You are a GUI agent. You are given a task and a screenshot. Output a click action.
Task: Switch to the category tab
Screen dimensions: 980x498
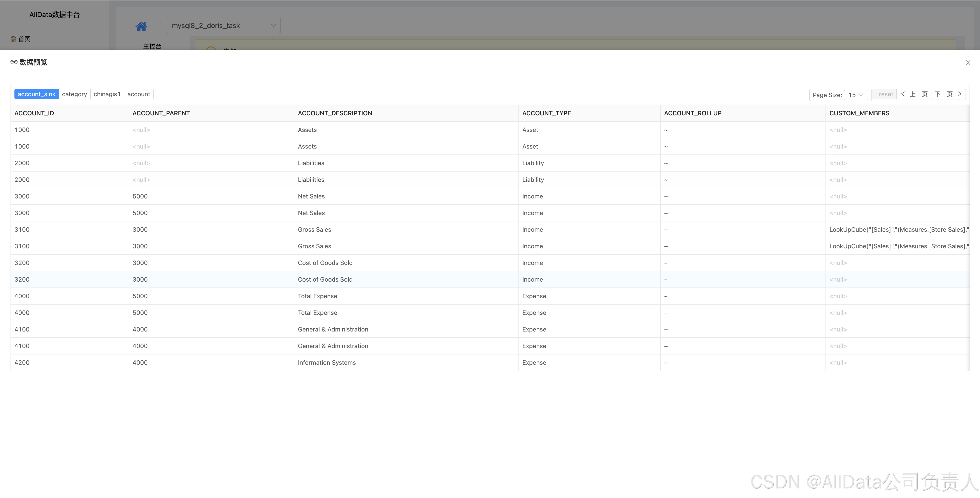coord(75,94)
